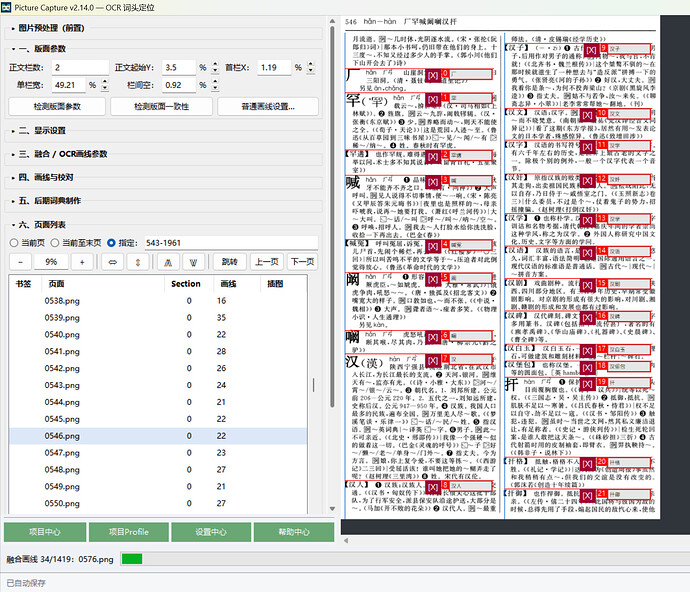Click the M-shaped jump icon button

tap(168, 262)
